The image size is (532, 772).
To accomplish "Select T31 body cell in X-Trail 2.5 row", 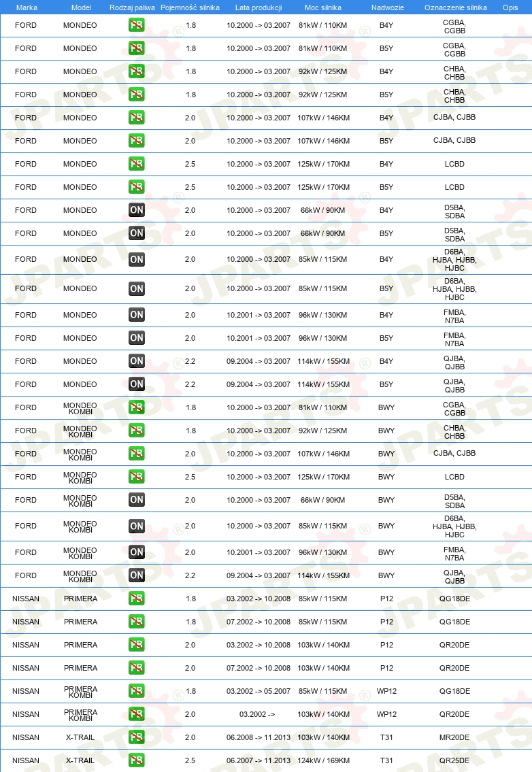I will click(386, 760).
